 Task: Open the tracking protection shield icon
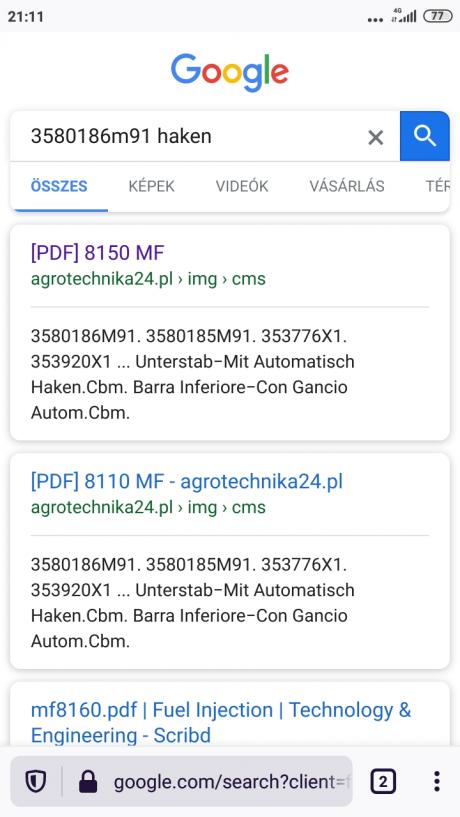point(35,781)
